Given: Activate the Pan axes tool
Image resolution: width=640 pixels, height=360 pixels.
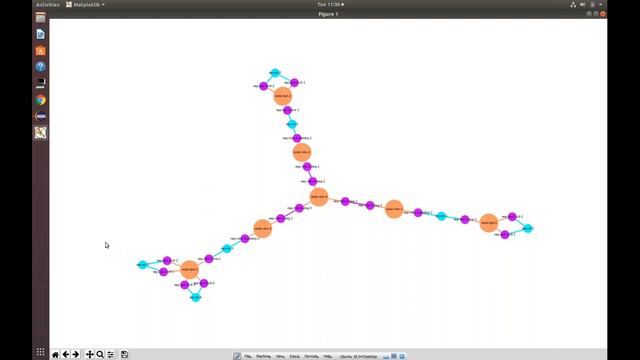Looking at the screenshot, I should [89, 354].
